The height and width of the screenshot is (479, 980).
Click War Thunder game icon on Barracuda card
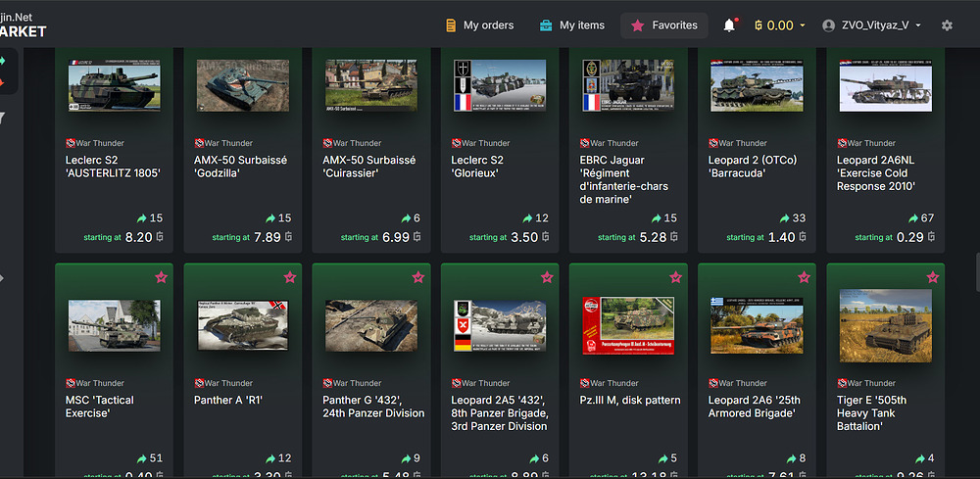coord(713,143)
